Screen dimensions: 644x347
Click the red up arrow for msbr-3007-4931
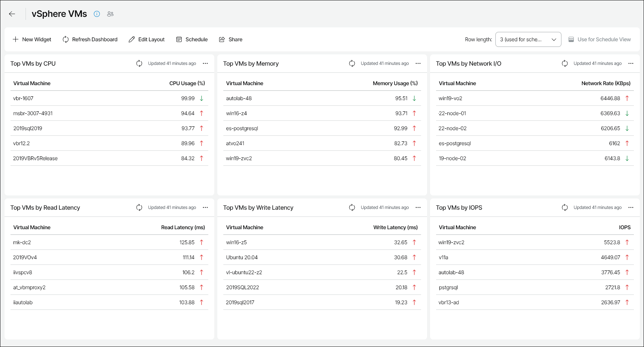(x=202, y=113)
